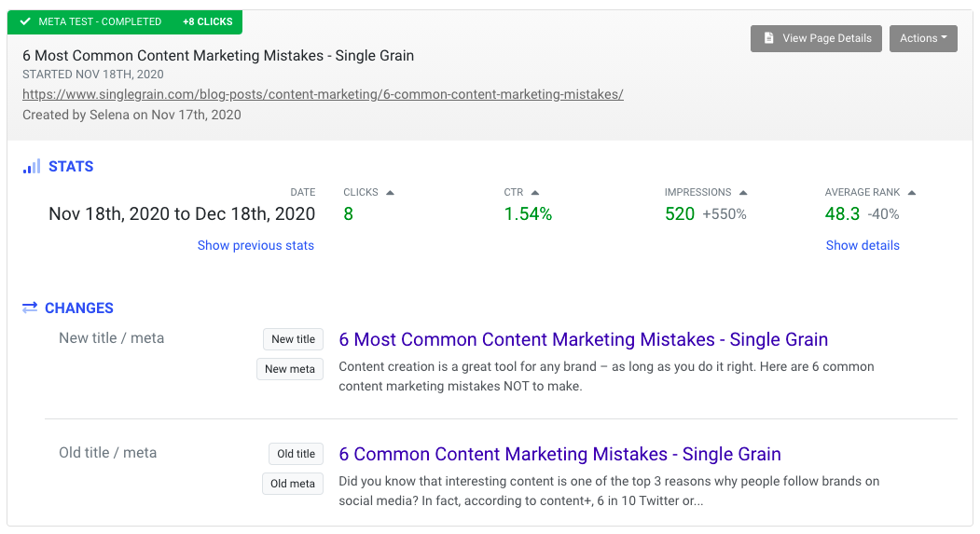The width and height of the screenshot is (980, 534).
Task: Click the New meta tag
Action: (x=290, y=369)
